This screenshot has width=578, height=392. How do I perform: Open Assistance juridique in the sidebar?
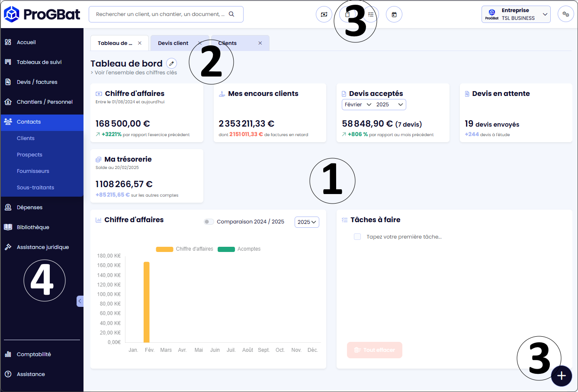(x=42, y=247)
